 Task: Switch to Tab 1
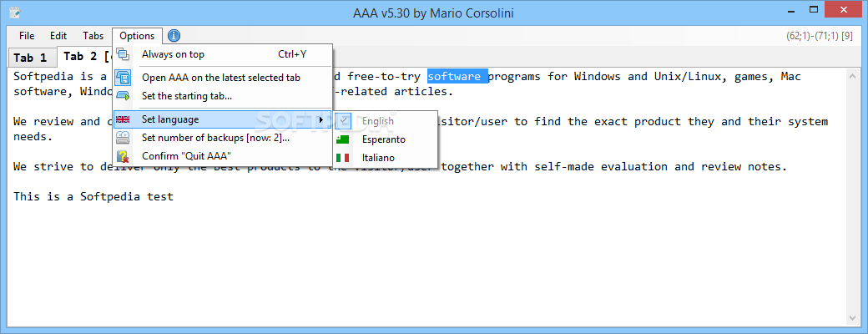pyautogui.click(x=30, y=58)
